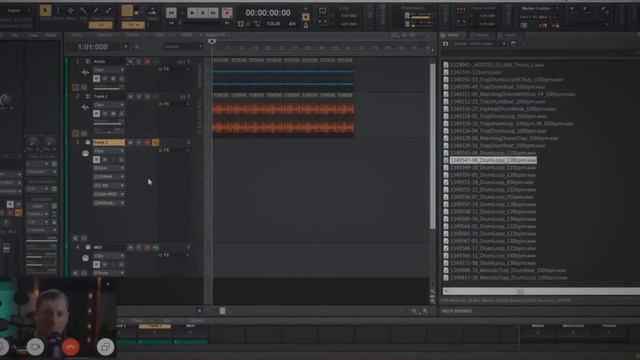Screen dimensions: 640x360
Task: Start playback with the Play button
Action: tap(192, 13)
